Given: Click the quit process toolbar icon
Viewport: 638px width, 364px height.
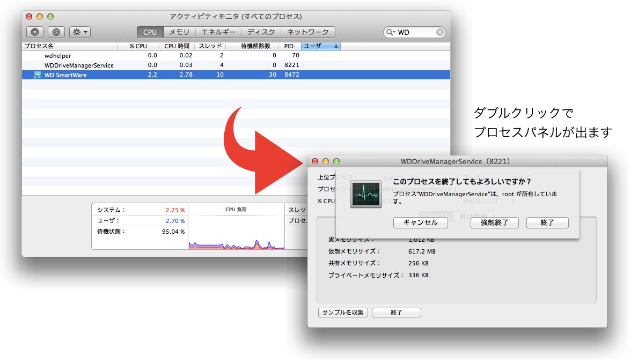Looking at the screenshot, I should pyautogui.click(x=35, y=32).
